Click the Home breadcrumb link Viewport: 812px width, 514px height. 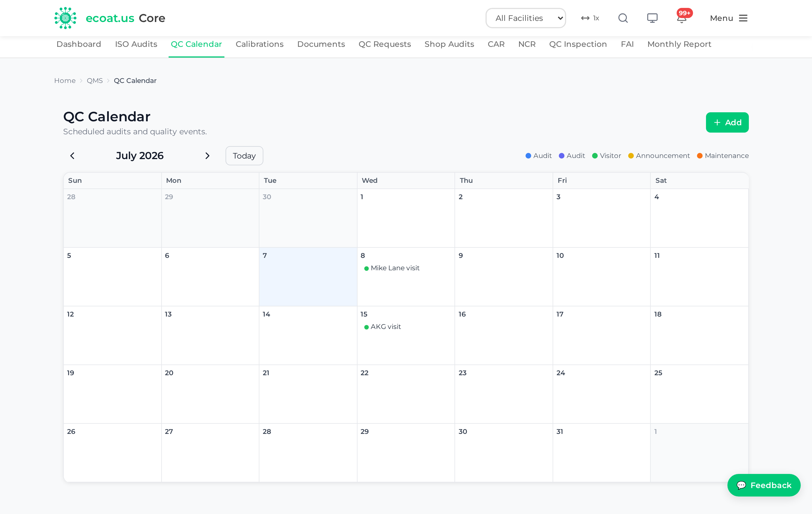(x=65, y=81)
